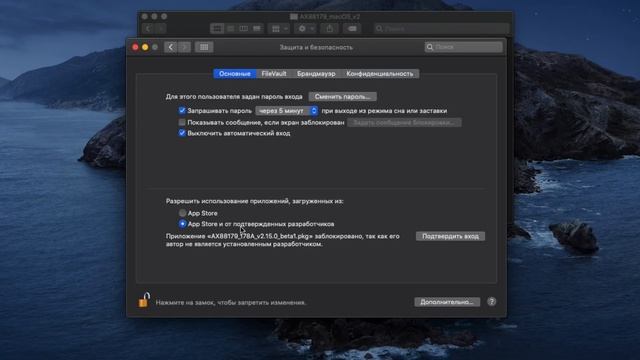Switch to the Основные tab
The height and width of the screenshot is (360, 640).
click(235, 74)
